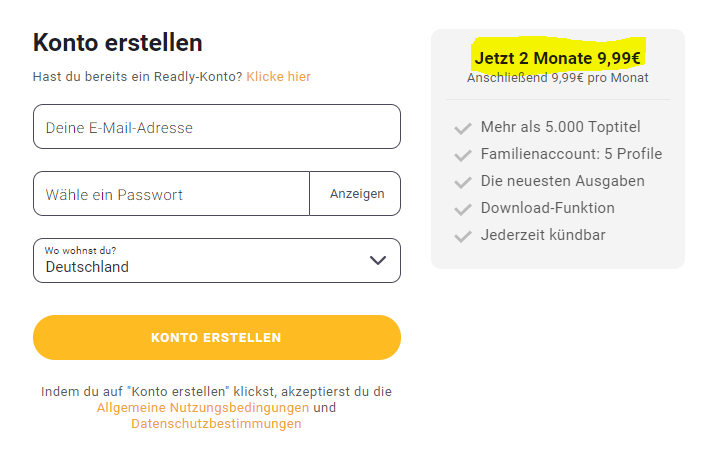Focus the Wähle ein Passwort field

click(x=171, y=194)
